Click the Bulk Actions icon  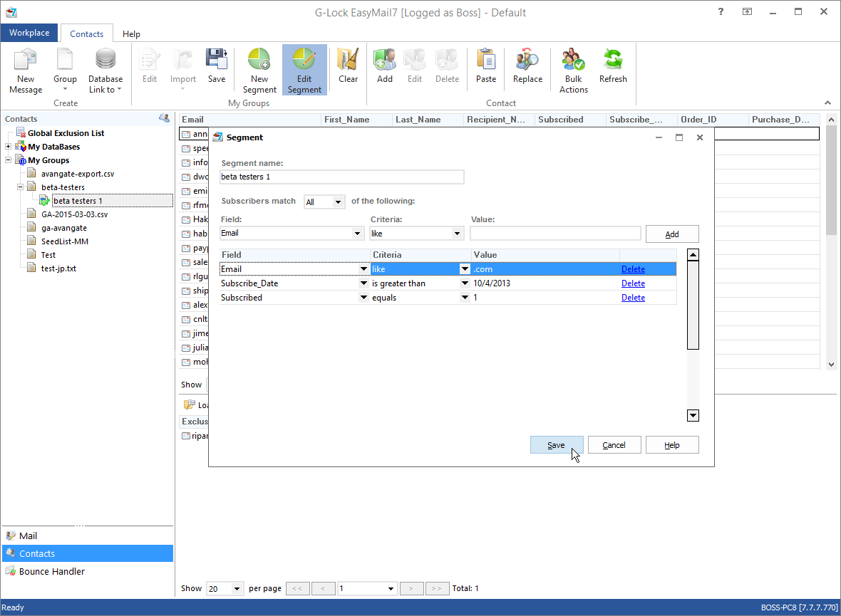point(573,69)
